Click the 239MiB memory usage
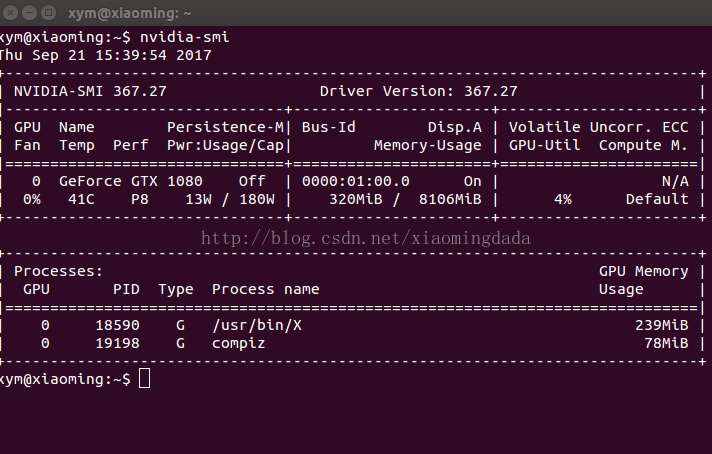The width and height of the screenshot is (712, 454). pos(661,325)
